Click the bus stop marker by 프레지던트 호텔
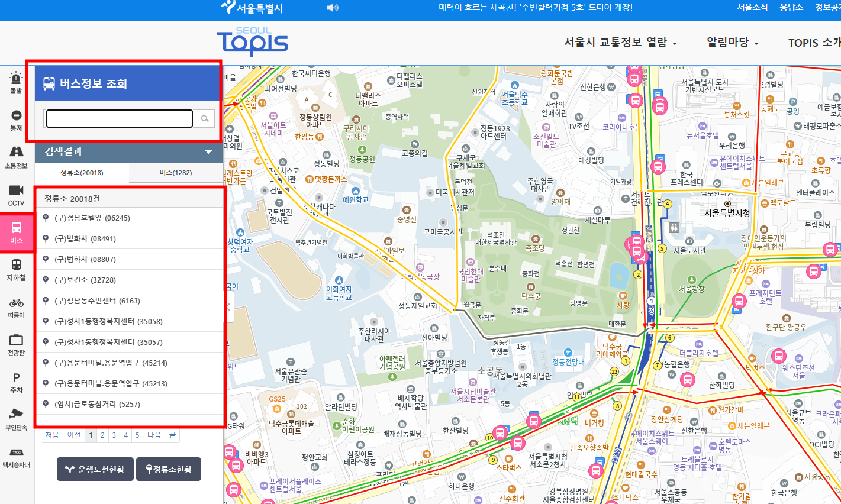The height and width of the screenshot is (504, 841). coord(814,272)
